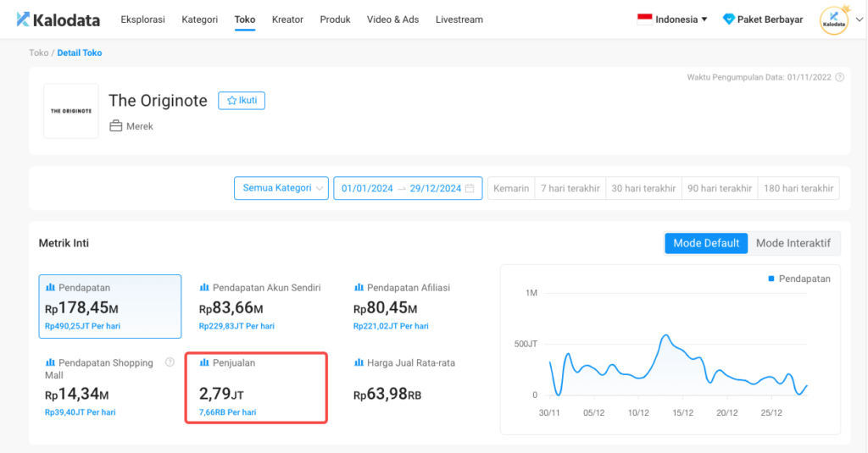868x453 pixels.
Task: Click the chart peak near 15/12
Action: 666,335
